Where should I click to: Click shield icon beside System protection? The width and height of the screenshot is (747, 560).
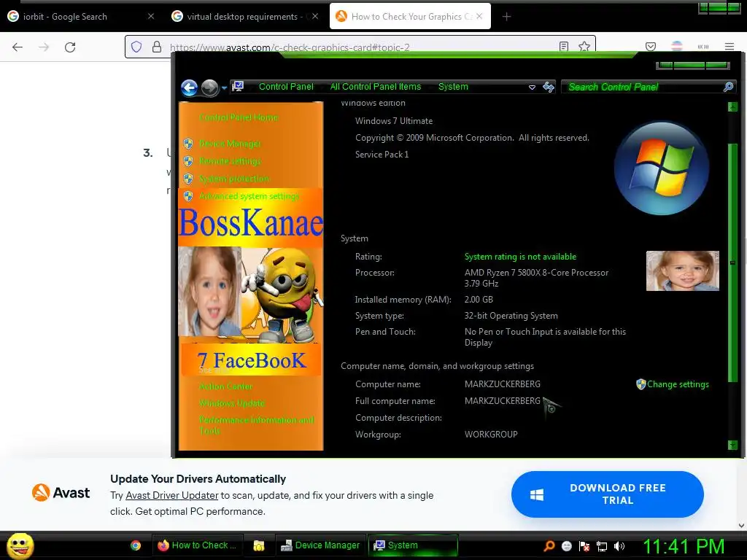[x=188, y=179]
